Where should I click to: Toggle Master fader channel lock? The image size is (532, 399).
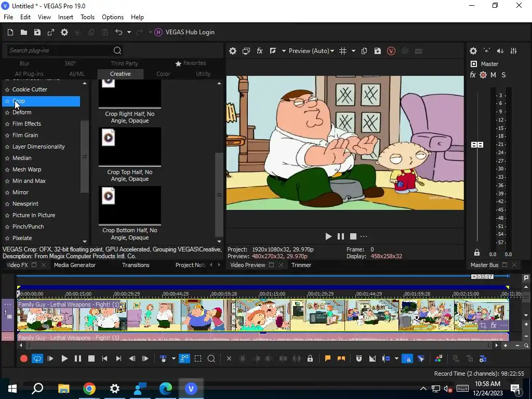[477, 253]
